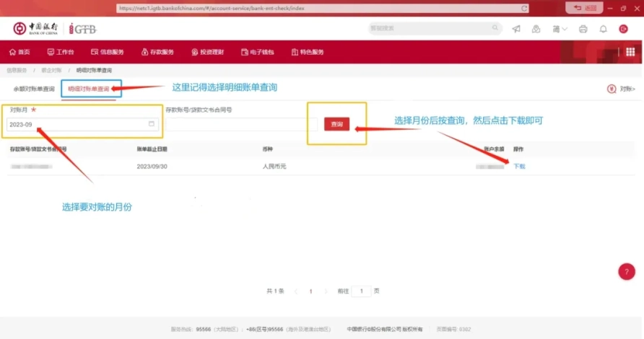The height and width of the screenshot is (339, 644).
Task: Open the 投资理财 menu
Action: [207, 52]
